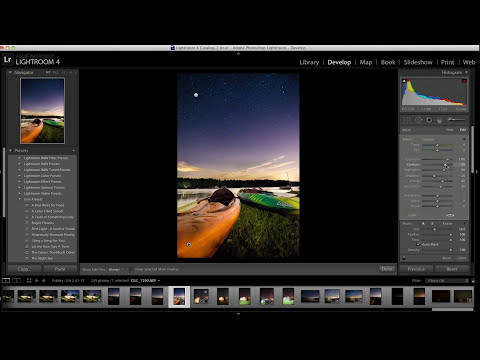
Task: Open the Web module
Action: pos(469,62)
